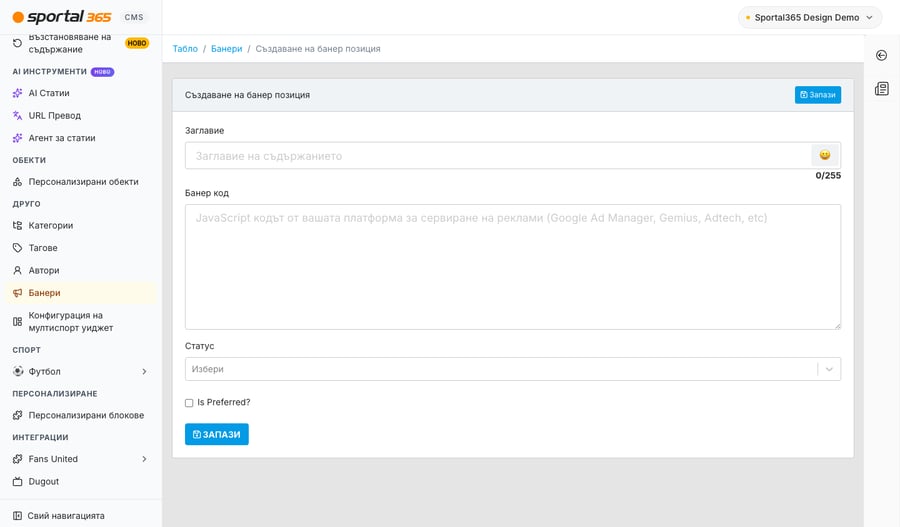Open the emoji picker in title field

(x=825, y=155)
